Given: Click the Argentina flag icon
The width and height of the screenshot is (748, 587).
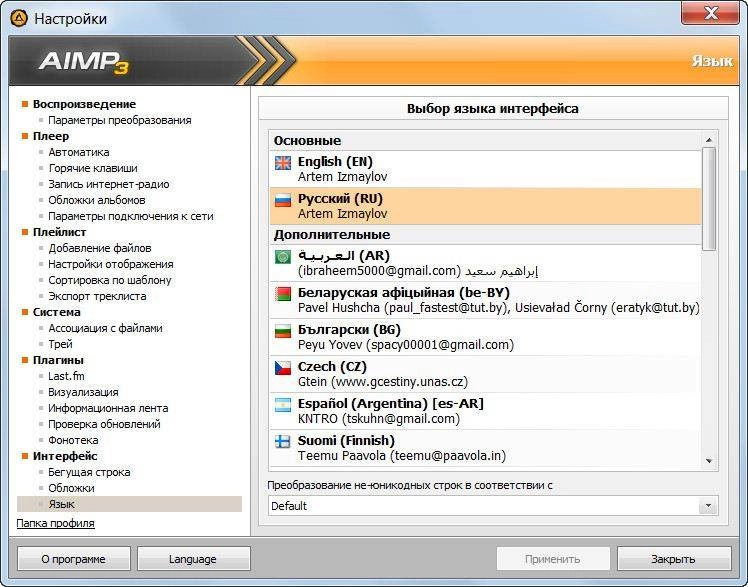Looking at the screenshot, I should [283, 405].
